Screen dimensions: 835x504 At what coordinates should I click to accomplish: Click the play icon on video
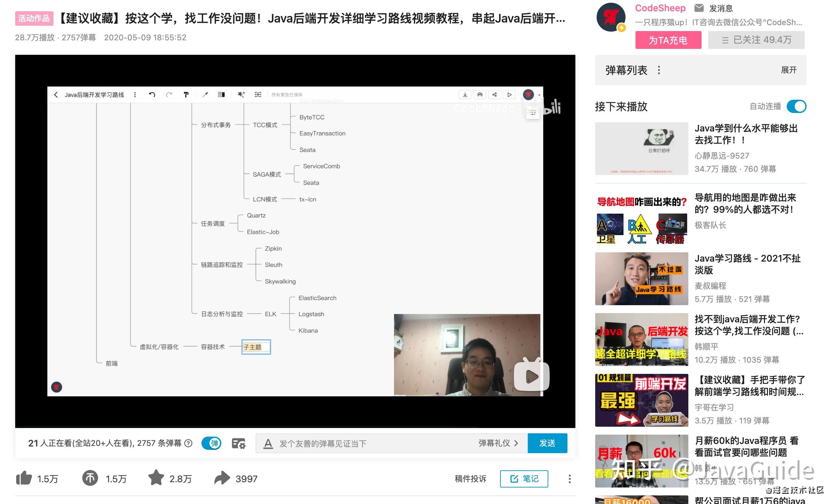tap(531, 377)
